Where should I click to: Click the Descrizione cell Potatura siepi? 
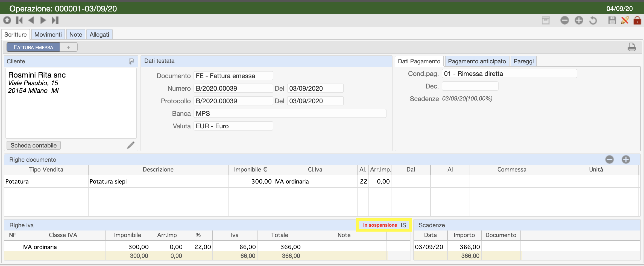pyautogui.click(x=158, y=182)
